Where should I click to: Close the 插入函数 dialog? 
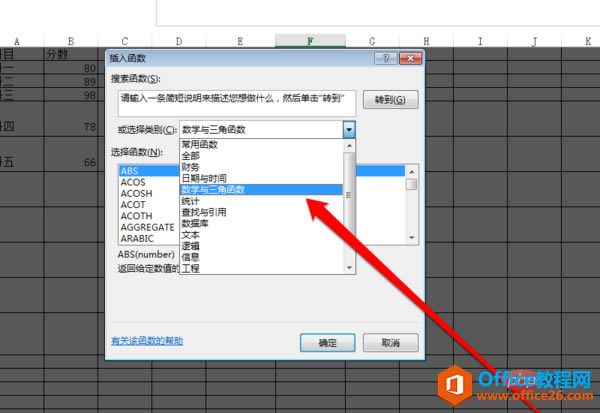(x=411, y=58)
